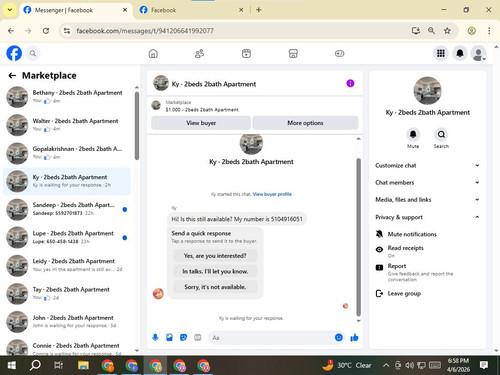This screenshot has width=500, height=375.
Task: Open the Facebook menu grid icon
Action: [441, 53]
